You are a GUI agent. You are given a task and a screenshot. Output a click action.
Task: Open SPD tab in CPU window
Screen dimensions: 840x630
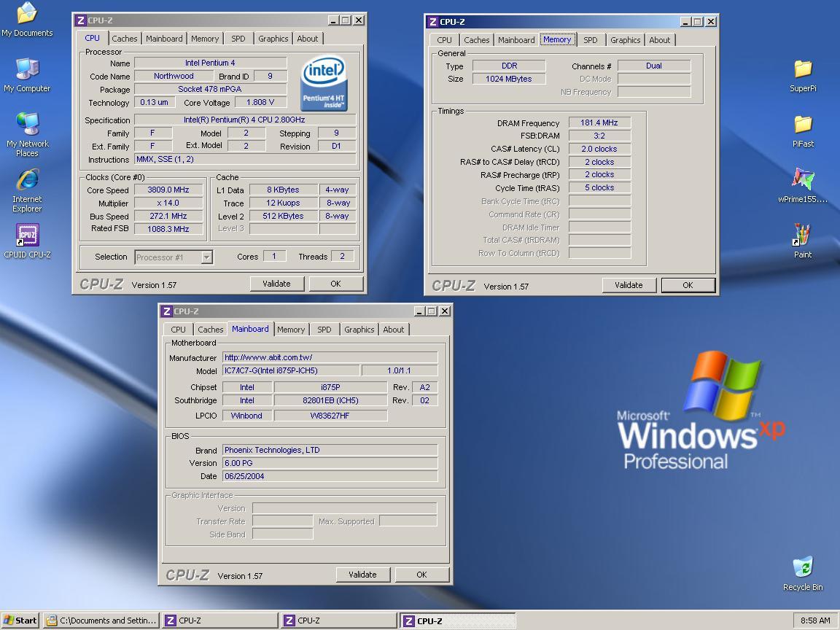(238, 39)
